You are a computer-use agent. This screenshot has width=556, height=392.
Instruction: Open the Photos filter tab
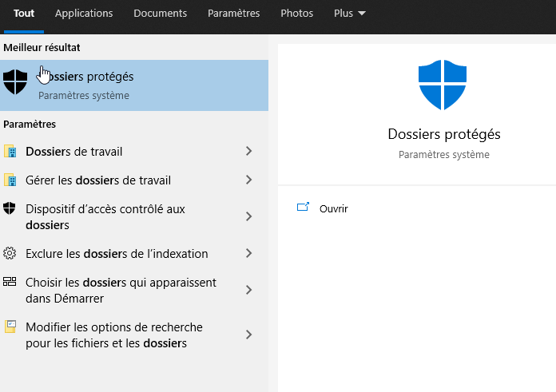(296, 14)
